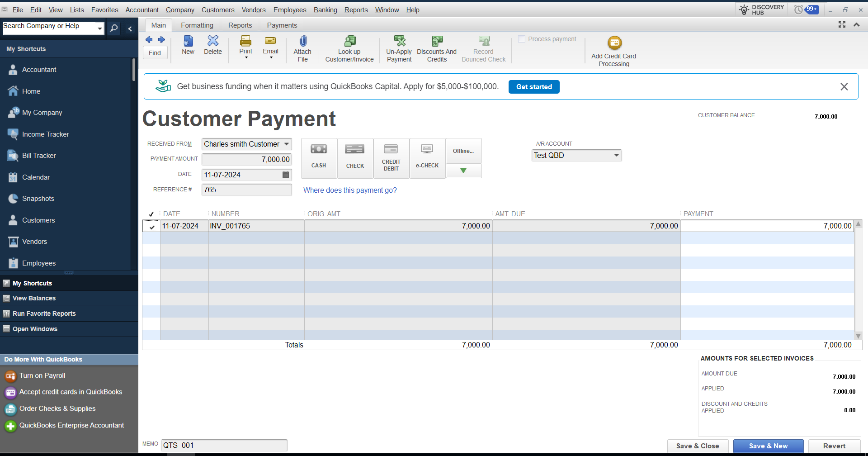Image resolution: width=868 pixels, height=456 pixels.
Task: Select CHECK payment method
Action: [355, 157]
